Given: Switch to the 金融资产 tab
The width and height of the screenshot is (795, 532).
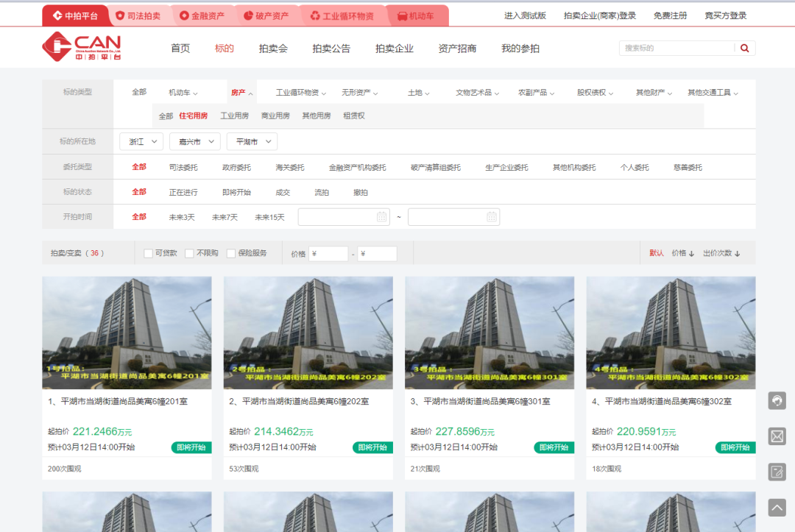Looking at the screenshot, I should pos(202,15).
